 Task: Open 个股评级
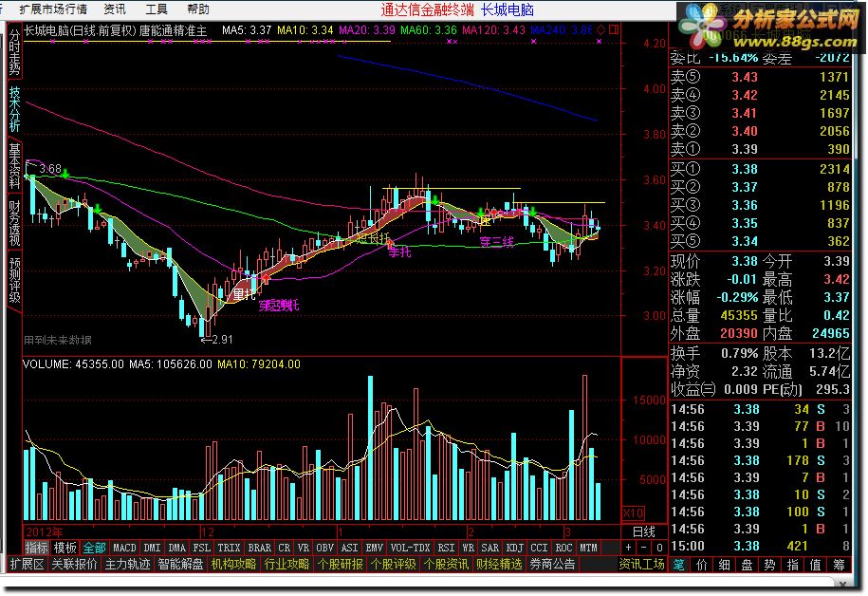(393, 565)
